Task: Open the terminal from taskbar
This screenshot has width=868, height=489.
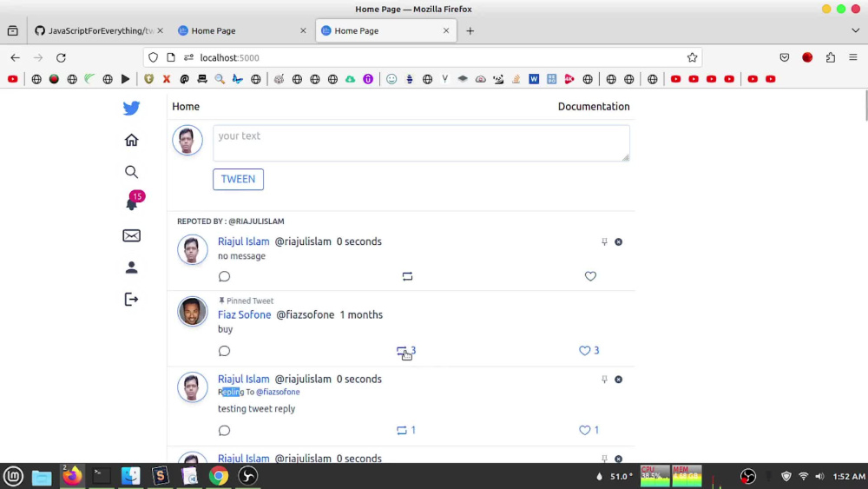Action: pos(102,476)
